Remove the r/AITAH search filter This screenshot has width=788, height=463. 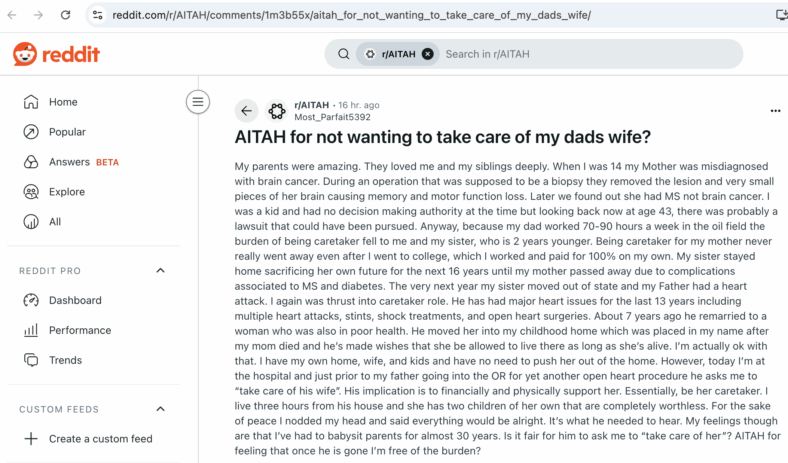click(428, 54)
